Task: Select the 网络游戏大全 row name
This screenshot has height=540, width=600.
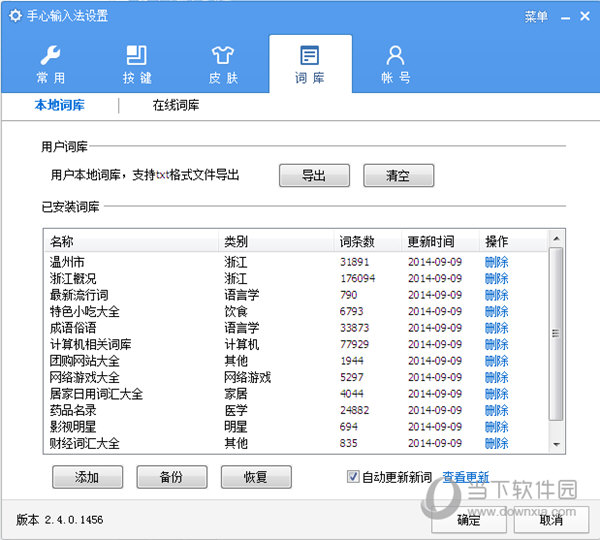Action: pyautogui.click(x=85, y=377)
